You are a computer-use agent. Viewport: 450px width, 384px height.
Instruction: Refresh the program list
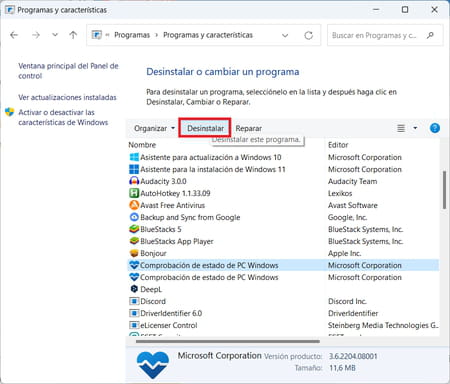pos(309,35)
